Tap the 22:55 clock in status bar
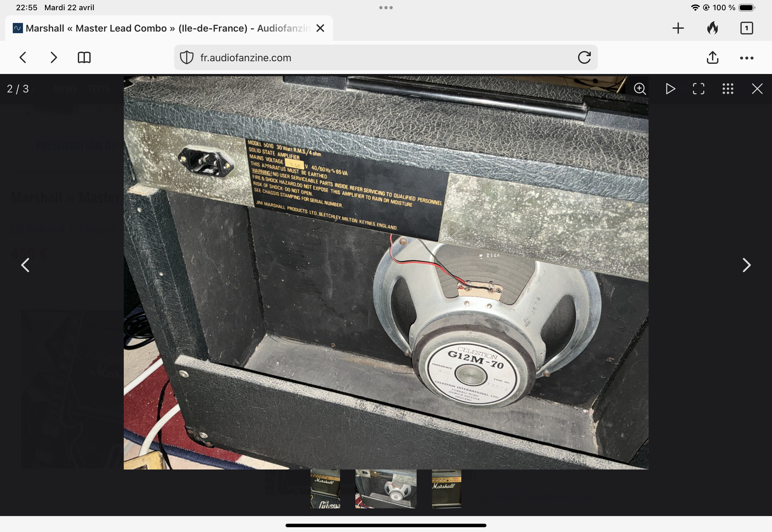 [x=27, y=8]
